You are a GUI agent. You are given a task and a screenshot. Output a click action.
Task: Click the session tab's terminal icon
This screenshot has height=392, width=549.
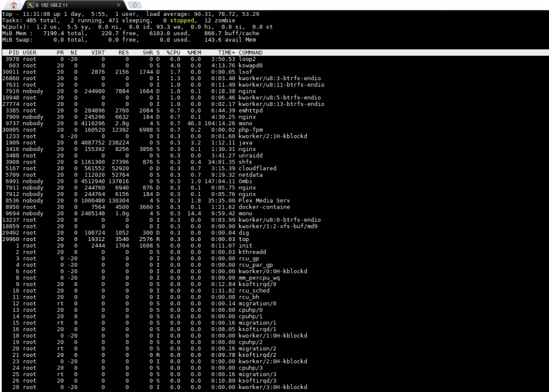(30, 5)
